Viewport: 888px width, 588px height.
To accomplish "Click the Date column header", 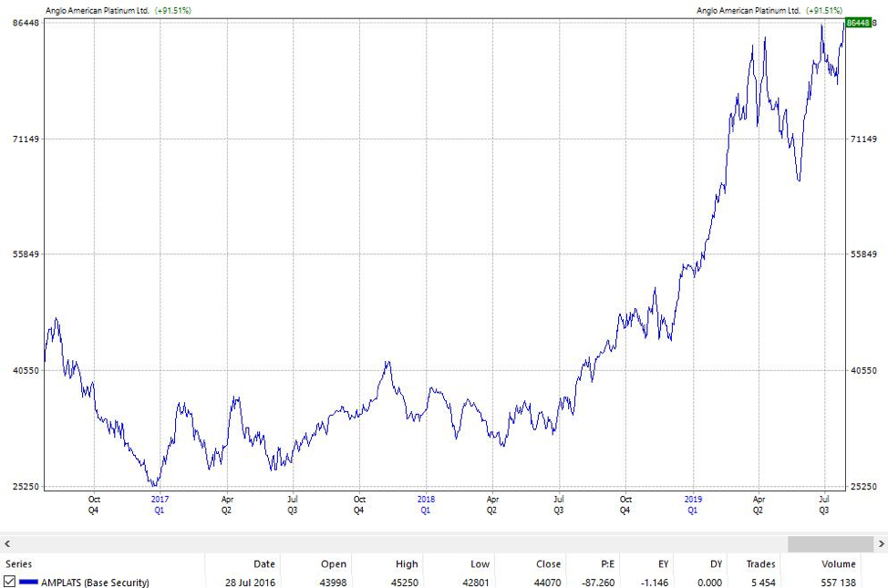I will point(264,564).
